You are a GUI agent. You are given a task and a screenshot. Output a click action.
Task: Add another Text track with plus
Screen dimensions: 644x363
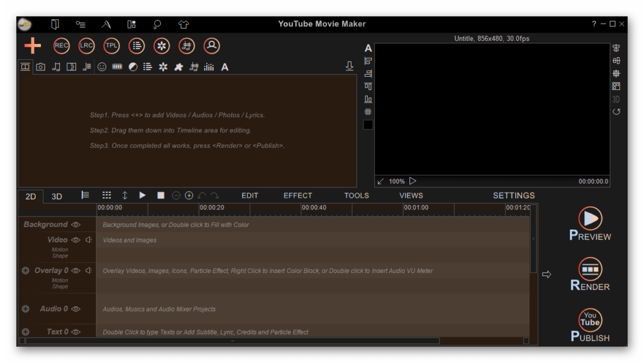click(25, 332)
